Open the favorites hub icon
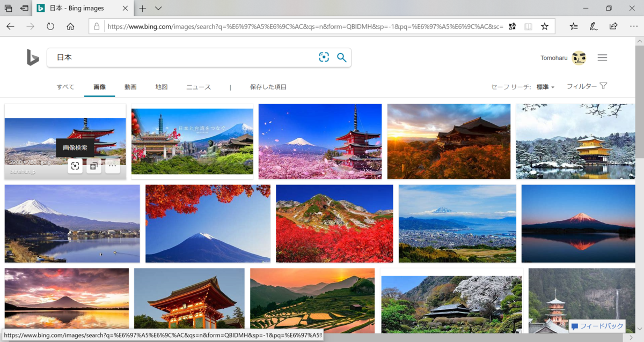 coord(574,26)
